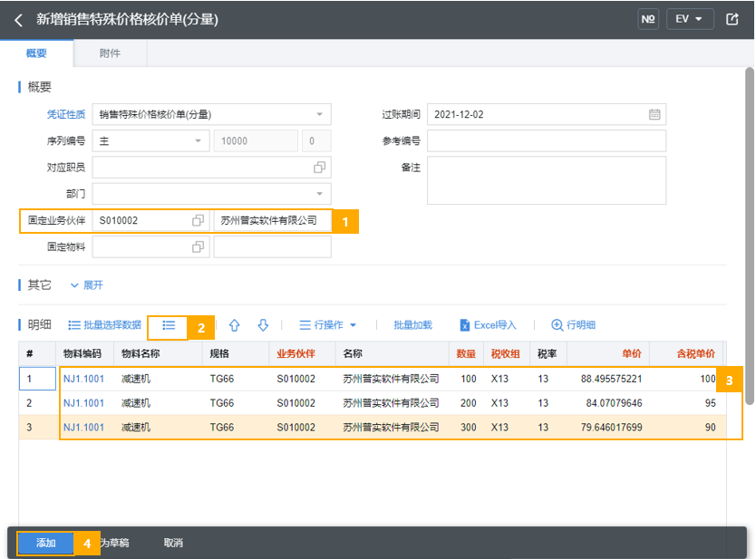Click the 10000 serial number field
Image resolution: width=756 pixels, height=559 pixels.
pos(256,141)
